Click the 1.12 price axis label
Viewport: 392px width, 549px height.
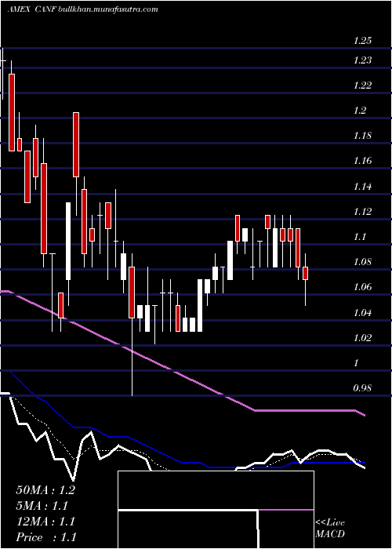pos(362,212)
